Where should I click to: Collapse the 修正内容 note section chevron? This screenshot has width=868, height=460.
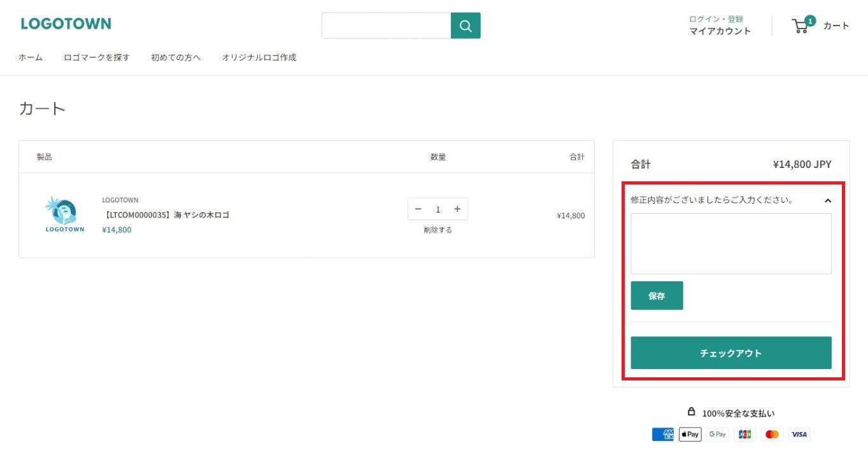(x=827, y=200)
